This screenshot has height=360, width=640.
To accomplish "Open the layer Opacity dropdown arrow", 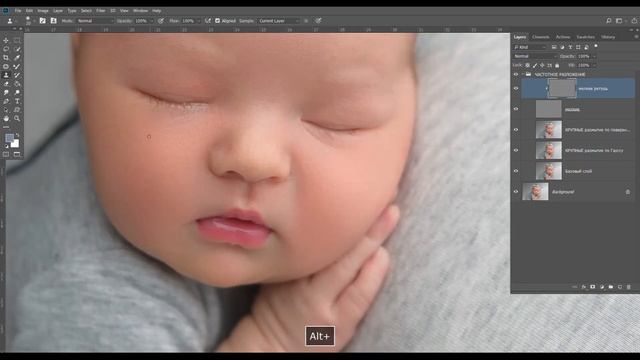I will (594, 56).
